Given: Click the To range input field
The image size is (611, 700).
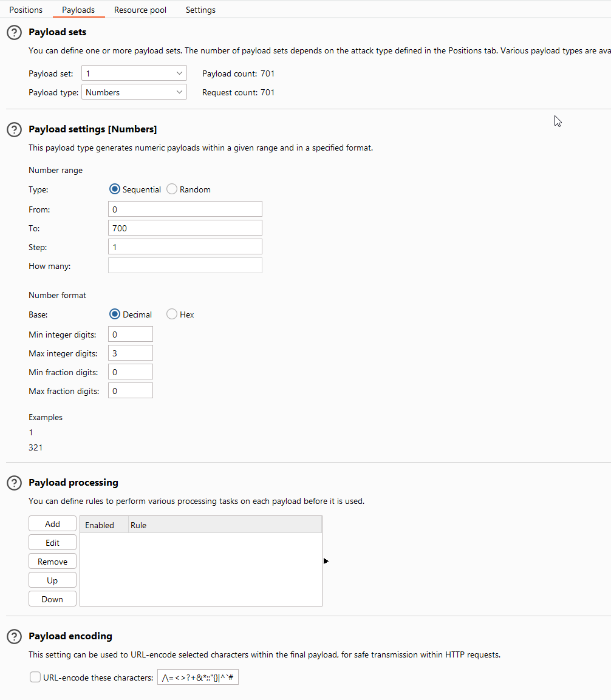Looking at the screenshot, I should tap(185, 228).
